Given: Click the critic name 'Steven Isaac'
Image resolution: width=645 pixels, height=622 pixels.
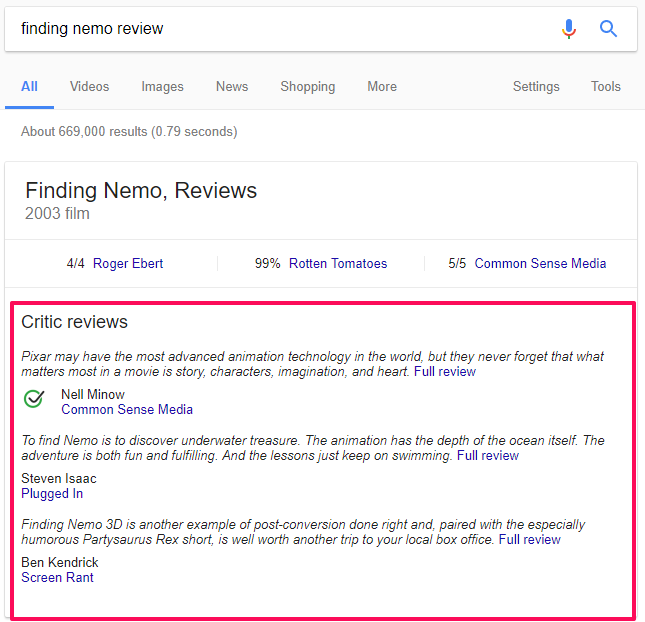Looking at the screenshot, I should [x=59, y=478].
